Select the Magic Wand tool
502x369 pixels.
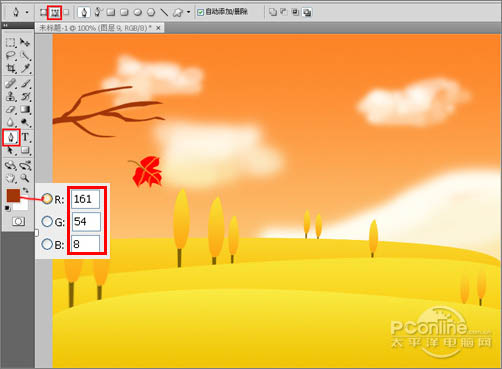pyautogui.click(x=25, y=56)
